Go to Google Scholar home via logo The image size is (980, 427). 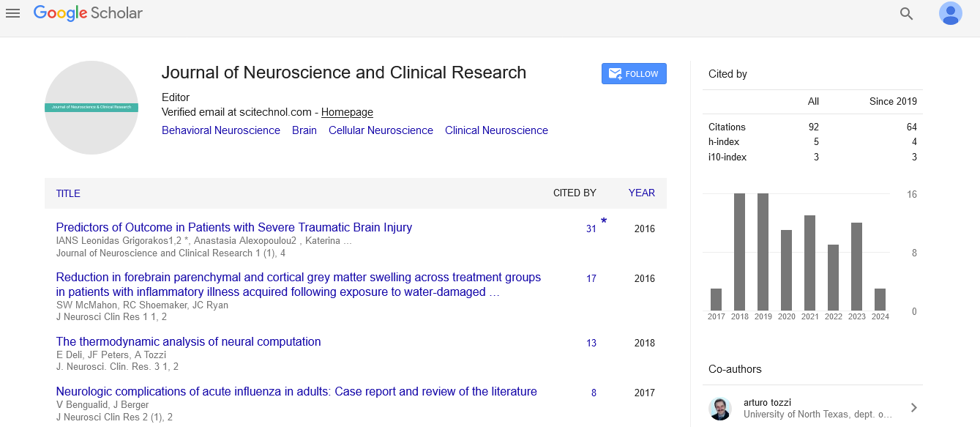pyautogui.click(x=88, y=13)
